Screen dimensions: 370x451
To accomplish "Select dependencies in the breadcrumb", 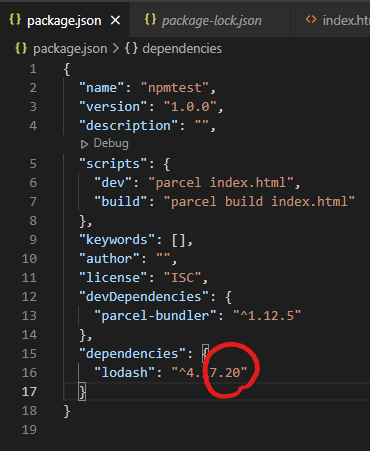I will pos(182,49).
